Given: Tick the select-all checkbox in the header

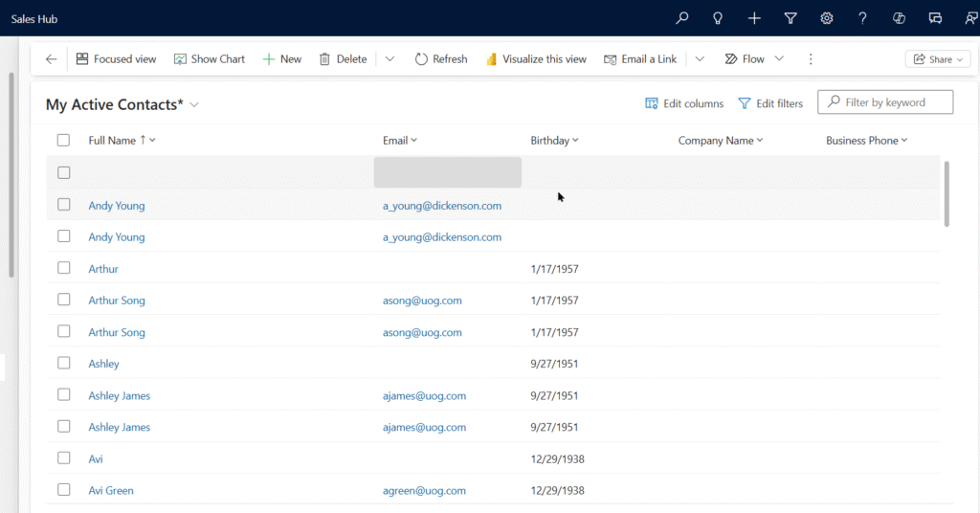Looking at the screenshot, I should point(63,140).
